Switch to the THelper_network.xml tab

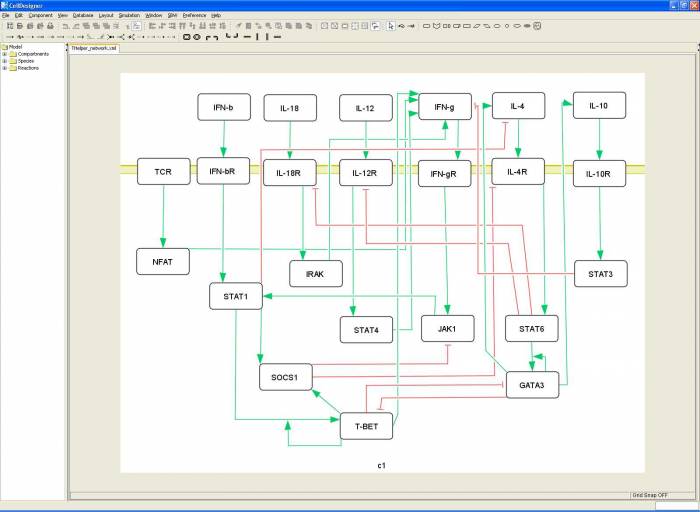tap(94, 48)
